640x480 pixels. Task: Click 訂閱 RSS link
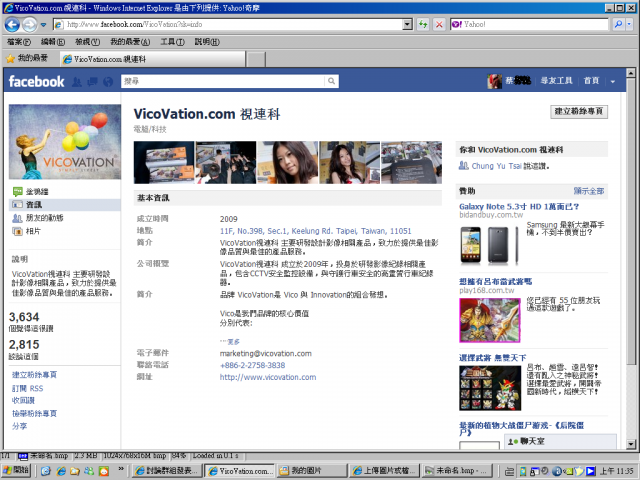27,388
